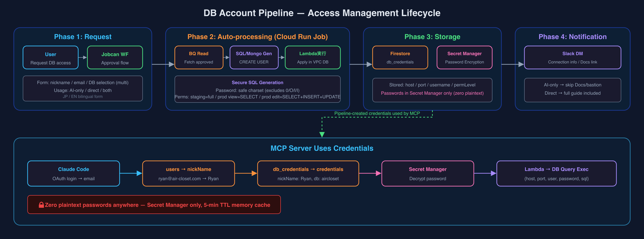Click the 'Connection info / Docs link' text
The width and height of the screenshot is (644, 239).
pos(572,62)
